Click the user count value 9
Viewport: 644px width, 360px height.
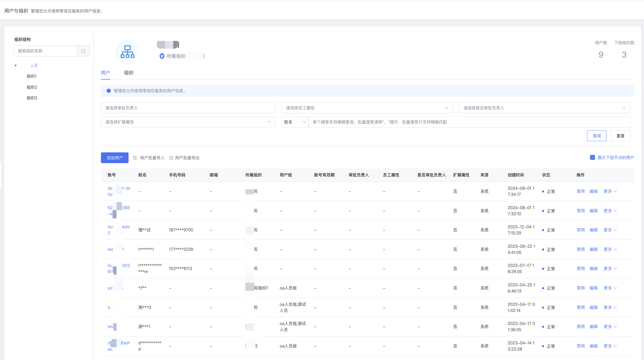point(601,55)
